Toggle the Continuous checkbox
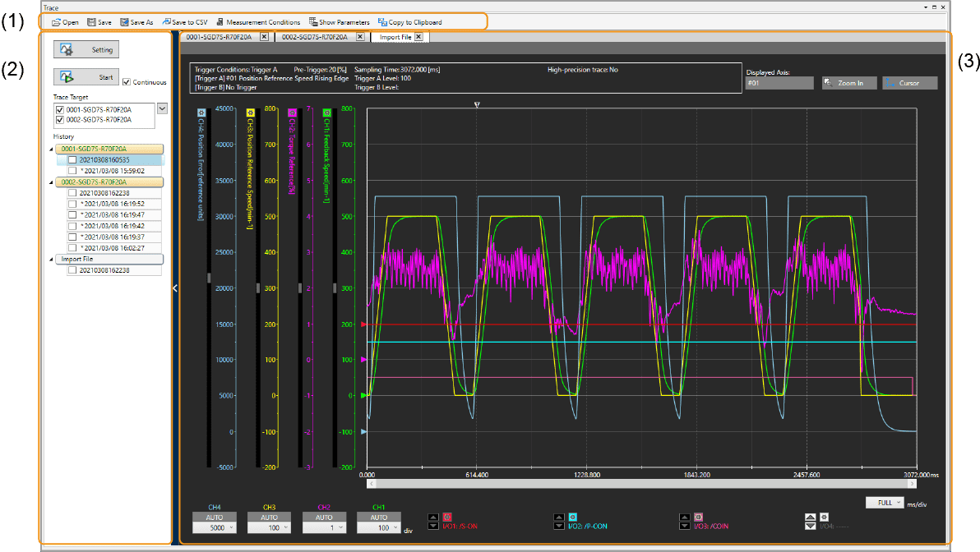Viewport: 980px width, 552px height. pyautogui.click(x=126, y=82)
